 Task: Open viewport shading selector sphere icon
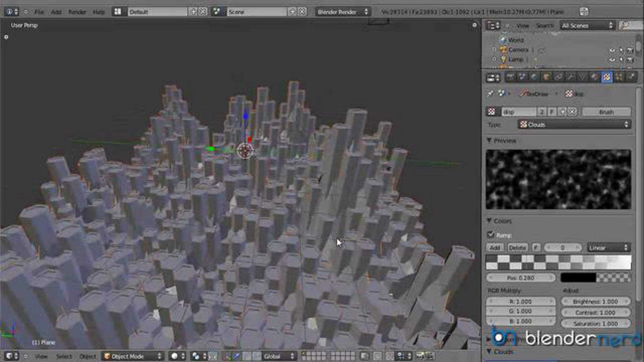click(x=175, y=356)
